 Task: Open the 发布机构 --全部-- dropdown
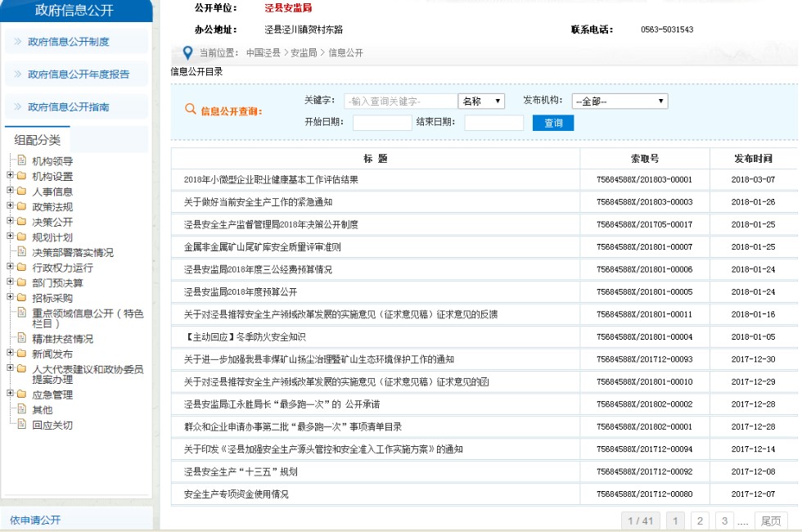point(620,101)
